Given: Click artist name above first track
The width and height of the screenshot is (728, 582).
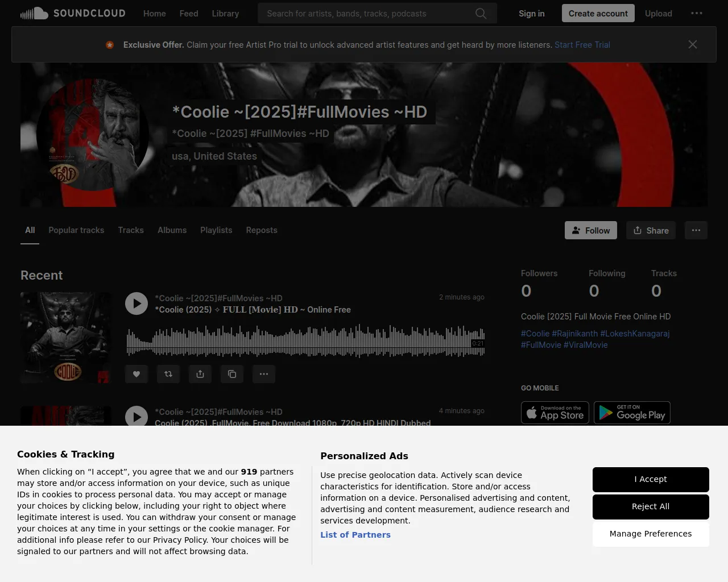Looking at the screenshot, I should 218,298.
